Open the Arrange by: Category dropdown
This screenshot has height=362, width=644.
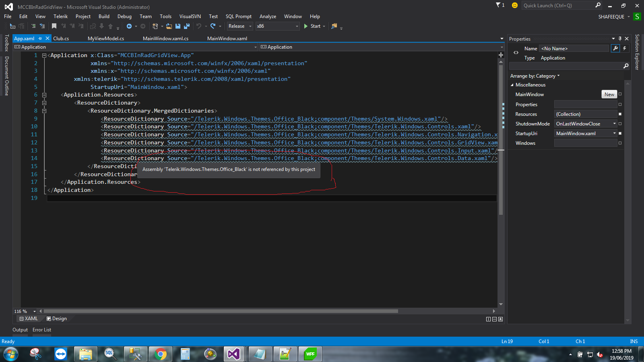pyautogui.click(x=535, y=76)
